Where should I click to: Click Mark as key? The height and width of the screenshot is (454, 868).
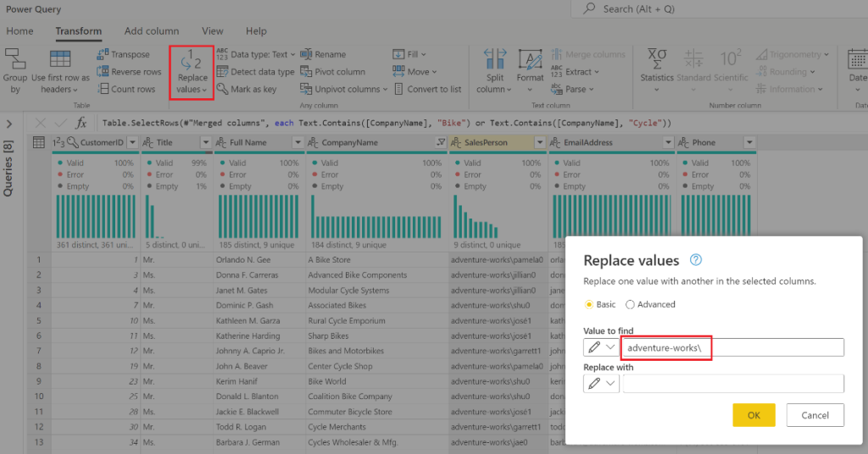coord(247,88)
